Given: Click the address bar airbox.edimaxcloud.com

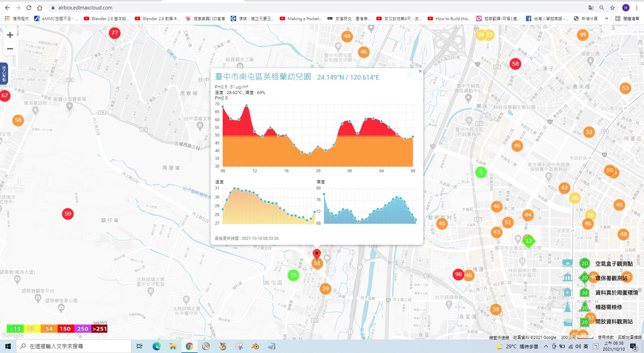Looking at the screenshot, I should click(85, 8).
